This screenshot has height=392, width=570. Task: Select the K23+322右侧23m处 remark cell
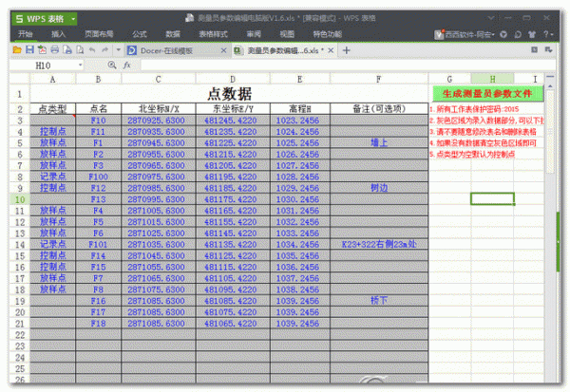click(x=379, y=245)
